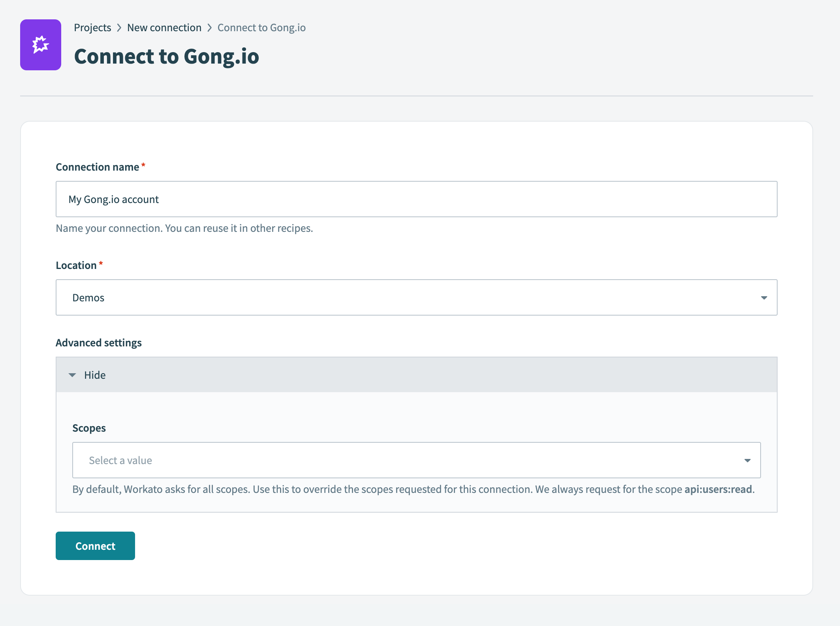Click the chevron after New connection
The width and height of the screenshot is (840, 626).
click(x=209, y=28)
